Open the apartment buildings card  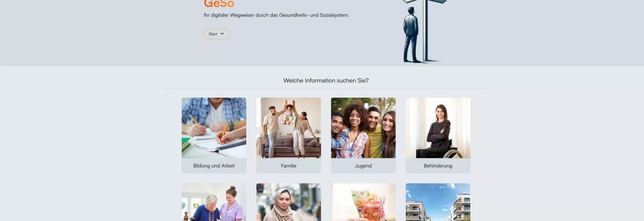[438, 202]
